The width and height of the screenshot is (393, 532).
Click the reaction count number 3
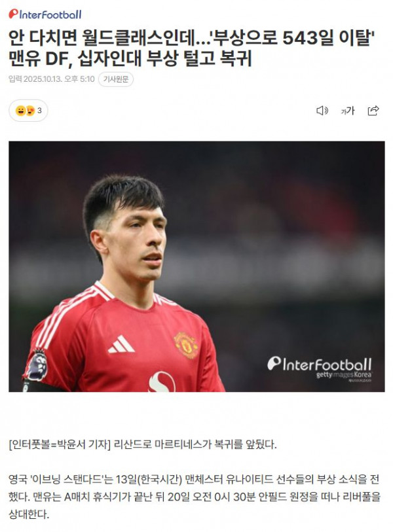pyautogui.click(x=39, y=111)
